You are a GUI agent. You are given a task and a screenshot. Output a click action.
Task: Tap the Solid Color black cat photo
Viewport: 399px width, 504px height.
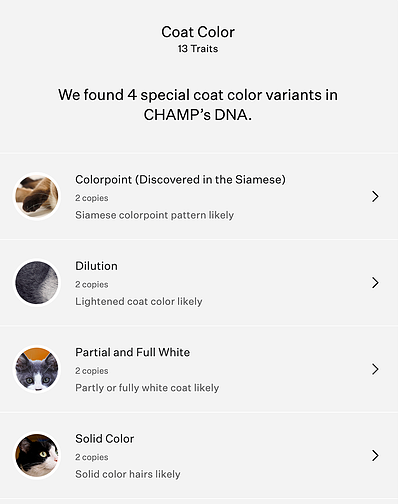tap(37, 455)
